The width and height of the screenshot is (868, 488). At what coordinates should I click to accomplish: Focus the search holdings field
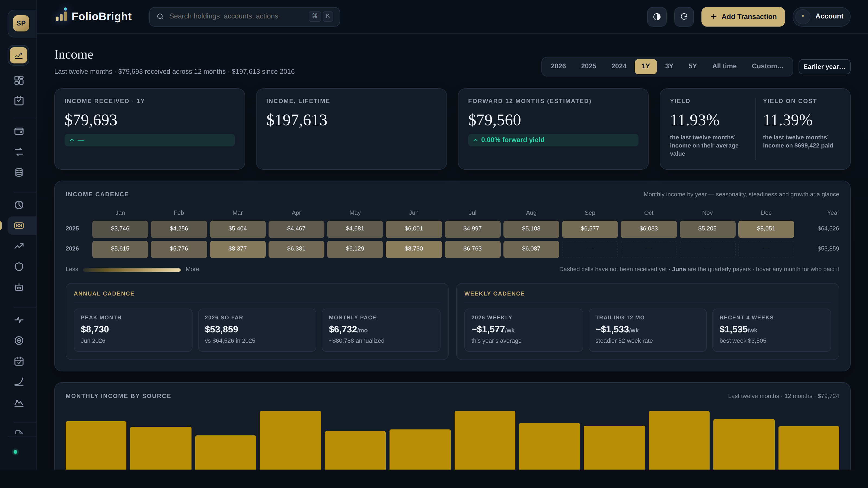[x=244, y=17]
